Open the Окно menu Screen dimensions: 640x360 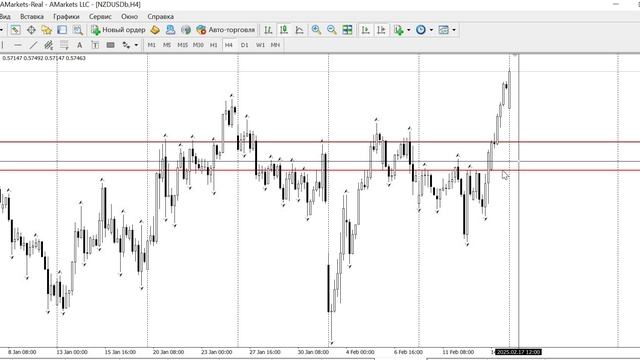(129, 17)
